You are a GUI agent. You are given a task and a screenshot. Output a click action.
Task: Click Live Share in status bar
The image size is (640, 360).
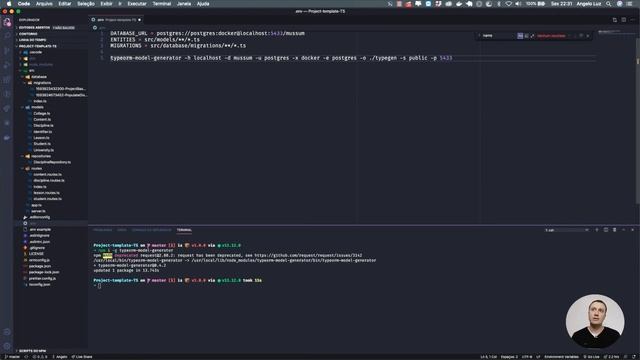coord(82,357)
